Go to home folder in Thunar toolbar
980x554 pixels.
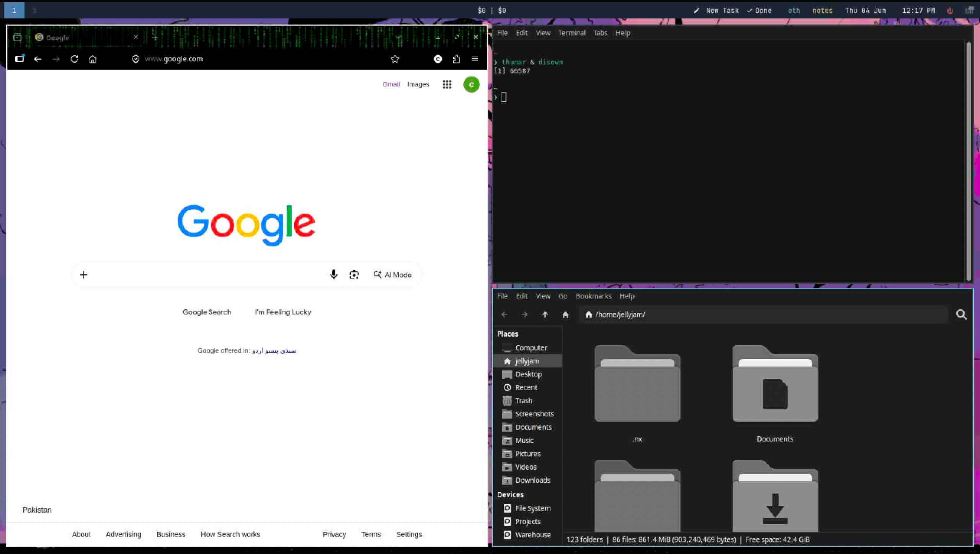(x=565, y=314)
